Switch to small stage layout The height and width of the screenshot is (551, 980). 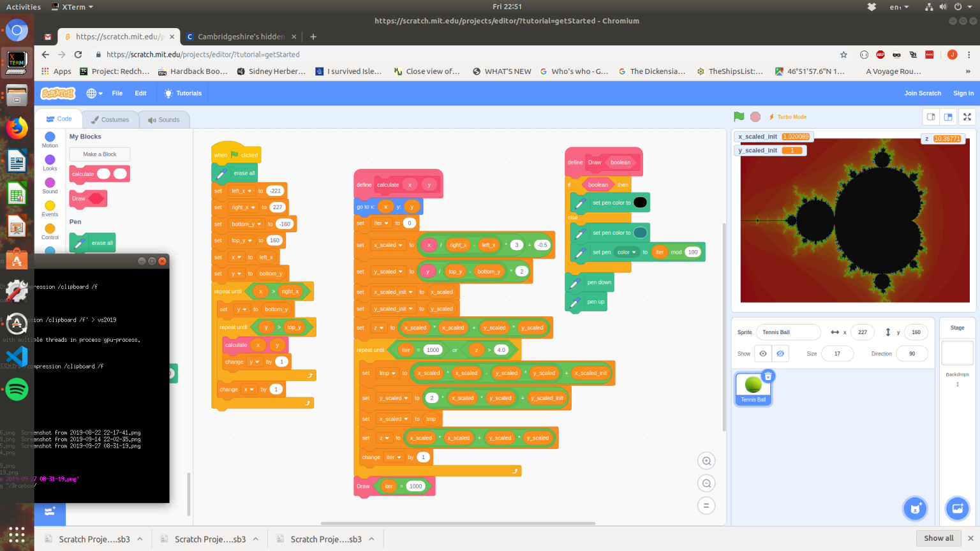pyautogui.click(x=931, y=117)
